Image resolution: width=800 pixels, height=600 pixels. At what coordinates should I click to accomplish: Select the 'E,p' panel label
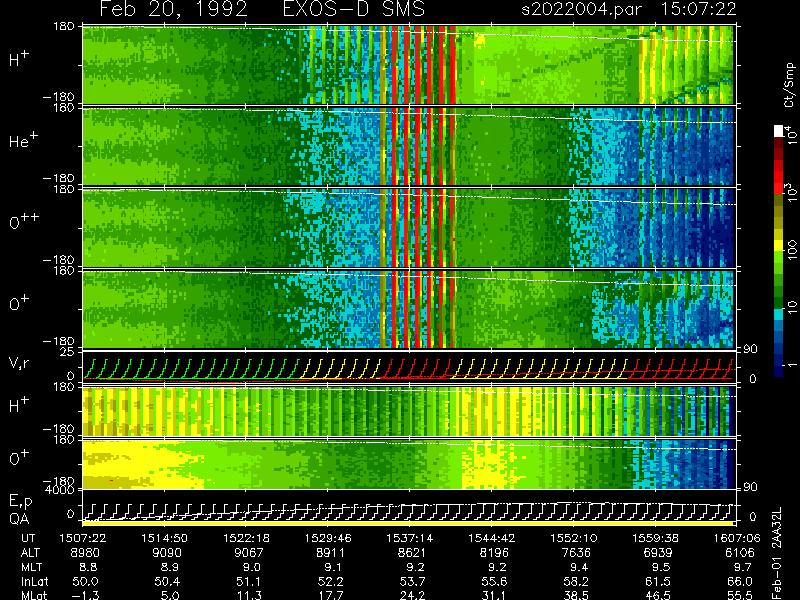[20, 502]
